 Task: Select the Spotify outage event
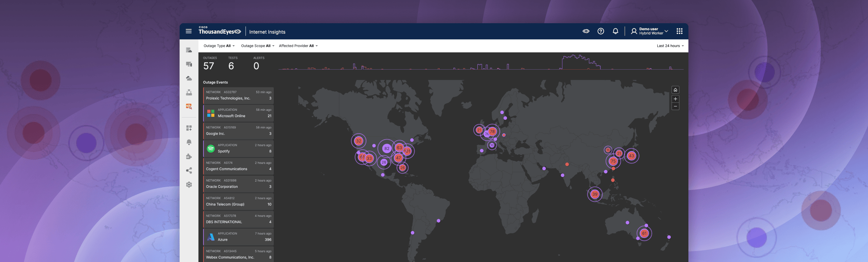point(238,148)
